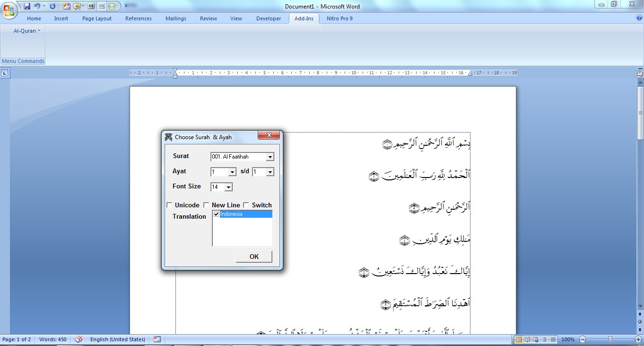Click the Font Size field showing 14

[218, 187]
